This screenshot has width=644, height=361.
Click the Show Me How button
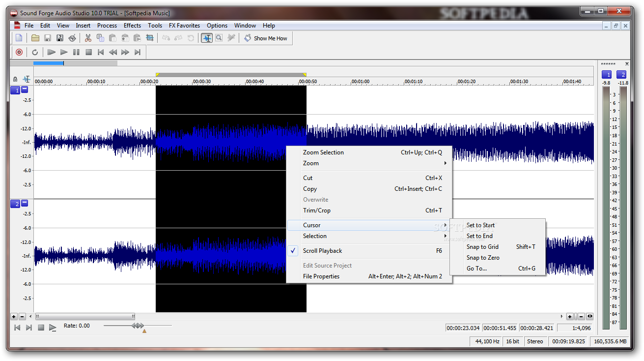point(266,38)
